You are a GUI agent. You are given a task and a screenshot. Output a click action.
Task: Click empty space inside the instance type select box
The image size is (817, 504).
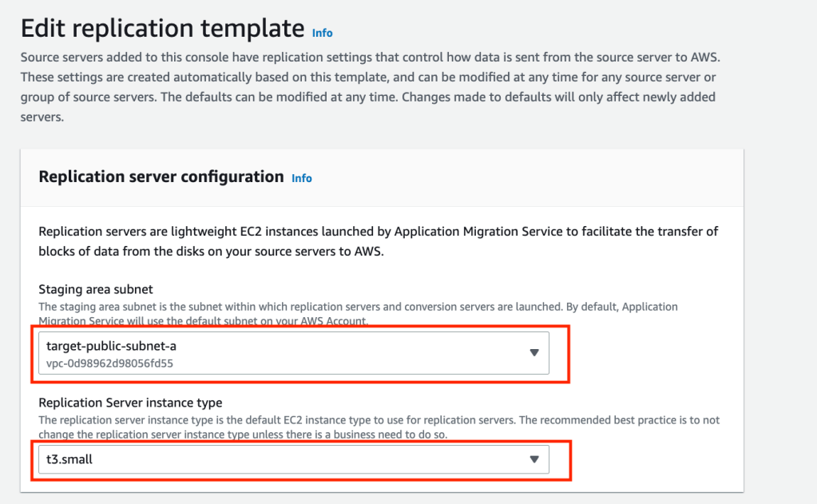point(319,458)
